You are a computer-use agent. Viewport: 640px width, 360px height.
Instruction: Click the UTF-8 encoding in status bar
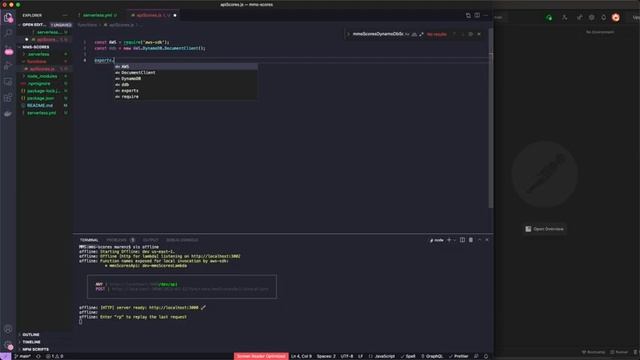click(x=347, y=356)
